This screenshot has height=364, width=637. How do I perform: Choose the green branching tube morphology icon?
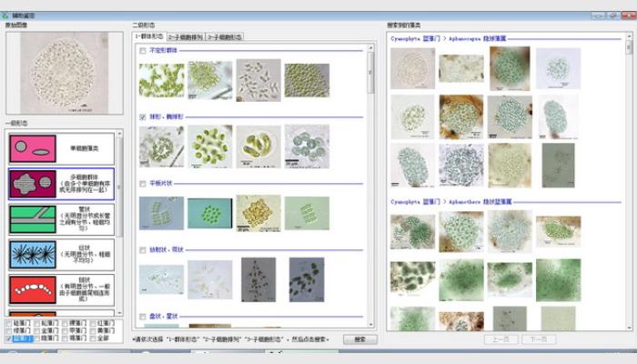(x=34, y=219)
